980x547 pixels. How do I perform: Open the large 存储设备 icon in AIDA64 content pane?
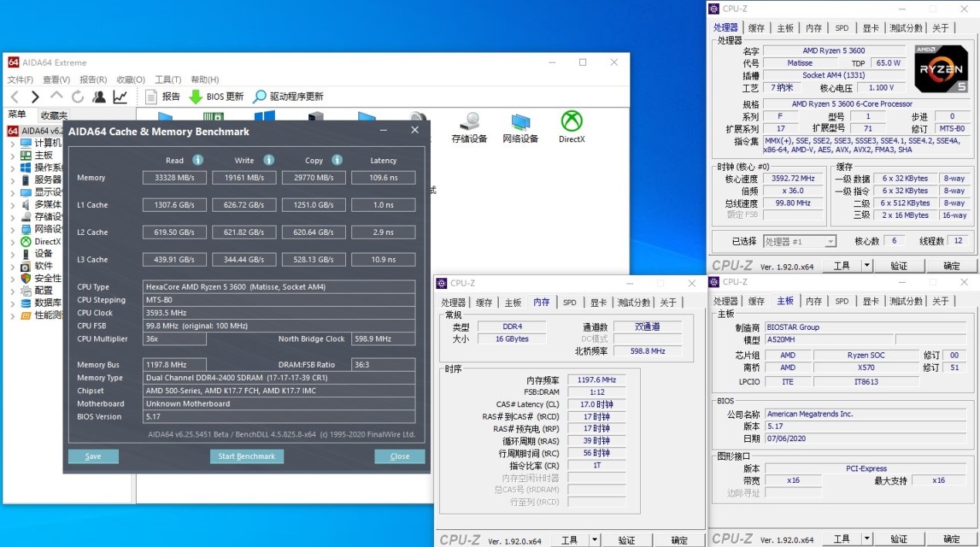[x=470, y=127]
